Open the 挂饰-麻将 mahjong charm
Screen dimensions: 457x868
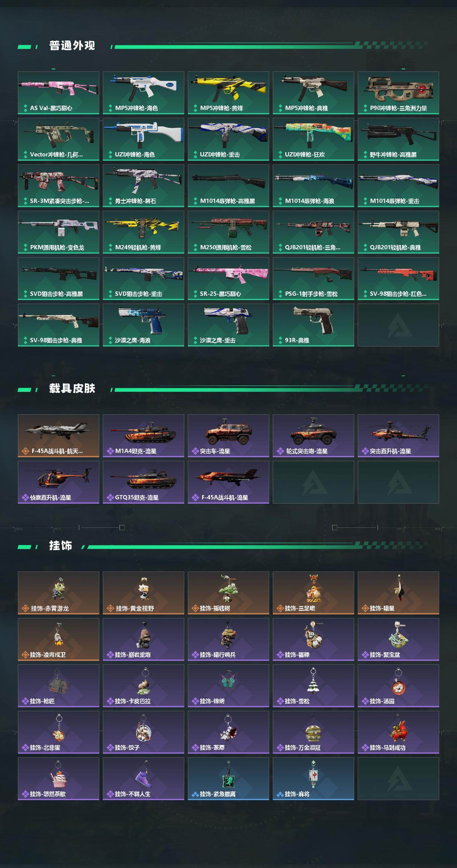point(313,779)
